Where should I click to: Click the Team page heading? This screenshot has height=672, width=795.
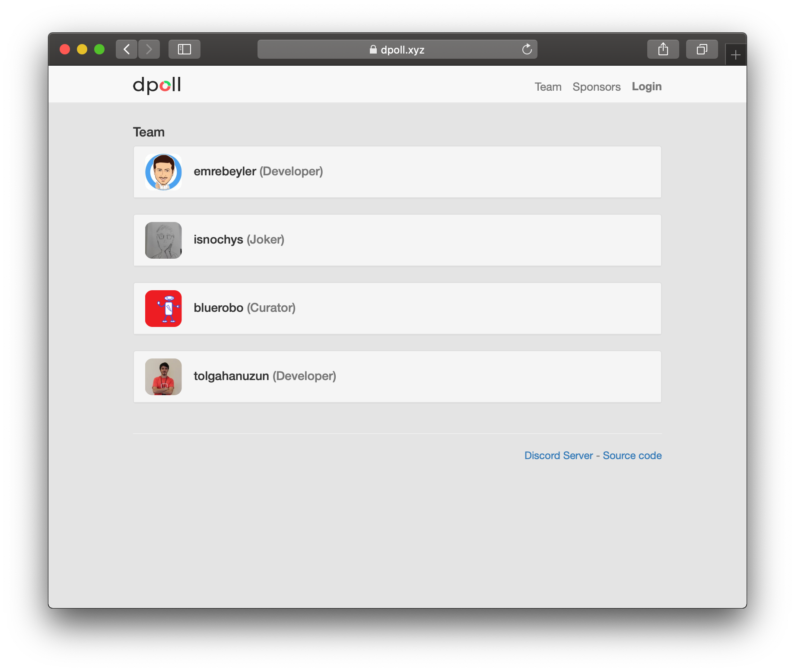149,132
